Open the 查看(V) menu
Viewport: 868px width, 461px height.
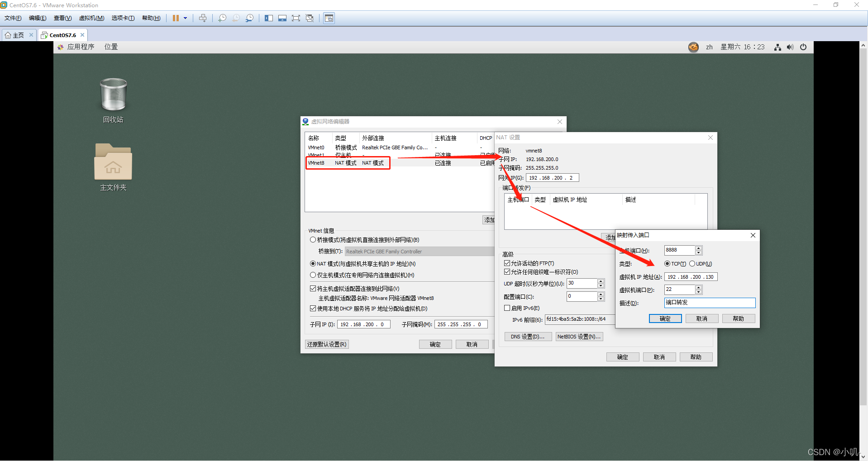62,18
